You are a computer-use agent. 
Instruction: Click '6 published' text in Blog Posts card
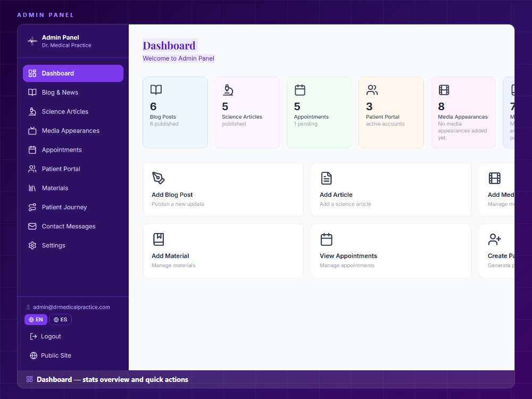coord(164,124)
